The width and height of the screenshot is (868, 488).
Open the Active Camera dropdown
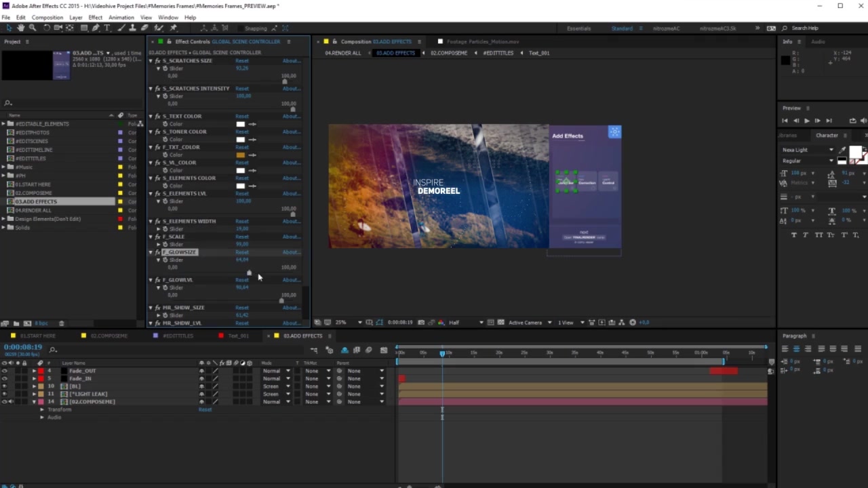click(529, 323)
